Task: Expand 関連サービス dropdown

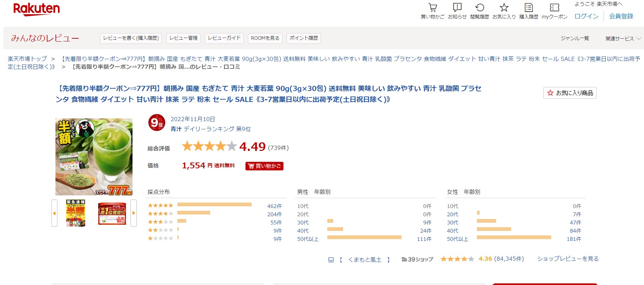Action: coord(623,38)
